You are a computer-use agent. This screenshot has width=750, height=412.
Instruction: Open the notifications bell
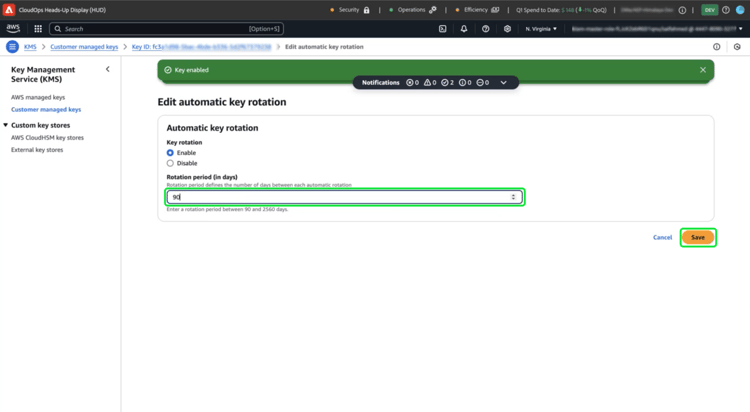(464, 29)
